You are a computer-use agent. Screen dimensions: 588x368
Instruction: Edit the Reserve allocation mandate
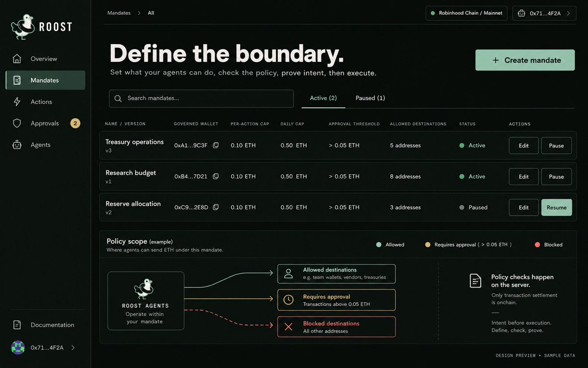tap(523, 207)
